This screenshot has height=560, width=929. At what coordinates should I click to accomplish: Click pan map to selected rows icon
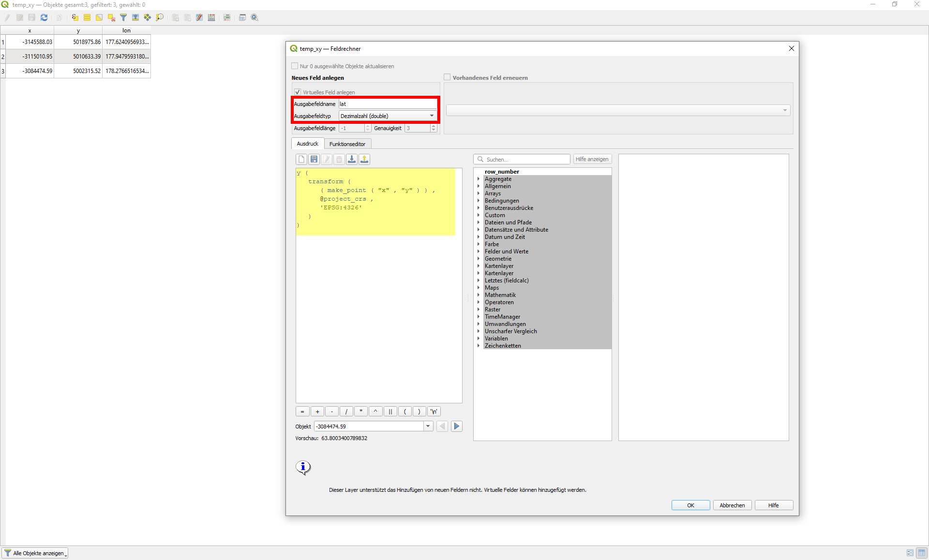pos(148,17)
